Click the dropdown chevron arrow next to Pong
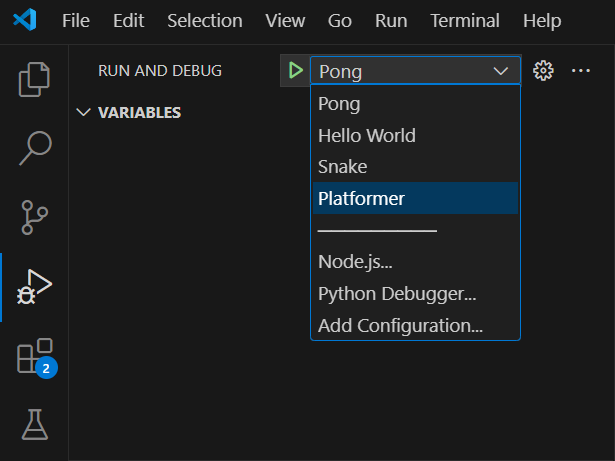615x461 pixels. pyautogui.click(x=500, y=71)
